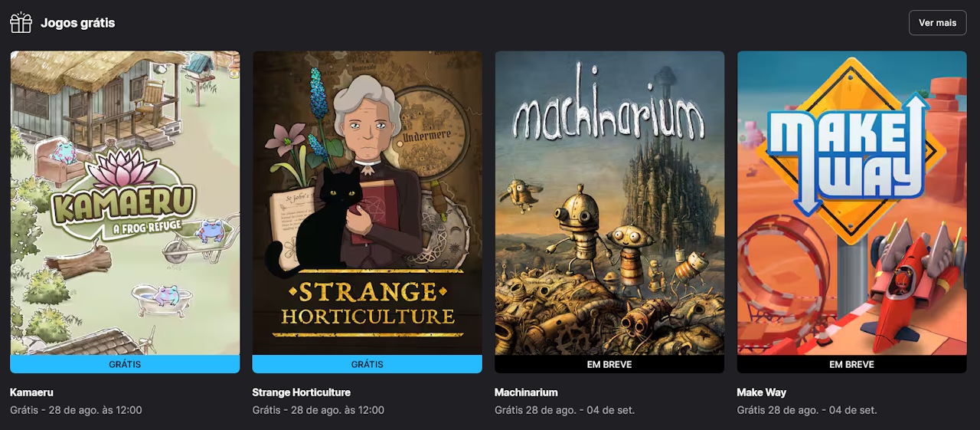Click Make Way's free period date text
This screenshot has width=980, height=430.
[x=807, y=410]
